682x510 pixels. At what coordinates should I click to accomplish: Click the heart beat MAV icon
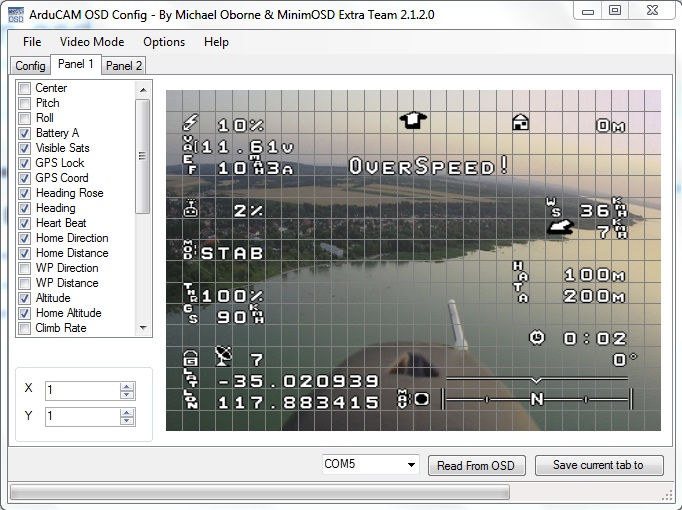pos(413,399)
